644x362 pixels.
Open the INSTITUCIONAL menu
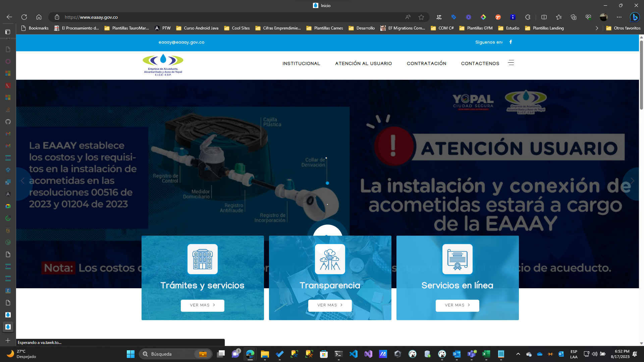click(x=301, y=63)
